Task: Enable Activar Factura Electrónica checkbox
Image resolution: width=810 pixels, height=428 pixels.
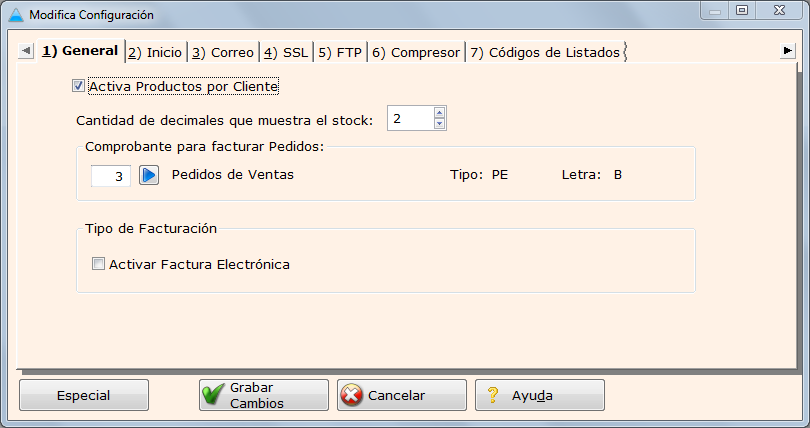Action: [x=98, y=264]
